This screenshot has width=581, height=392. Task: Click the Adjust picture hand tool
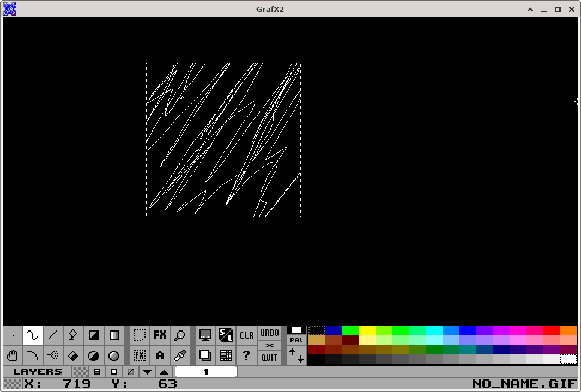pyautogui.click(x=12, y=355)
